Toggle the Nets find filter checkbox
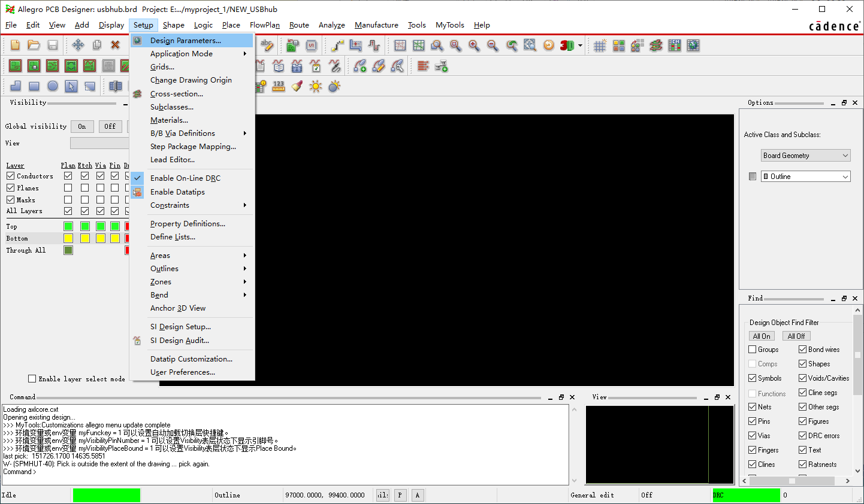Viewport: 864px width, 504px height. point(752,407)
